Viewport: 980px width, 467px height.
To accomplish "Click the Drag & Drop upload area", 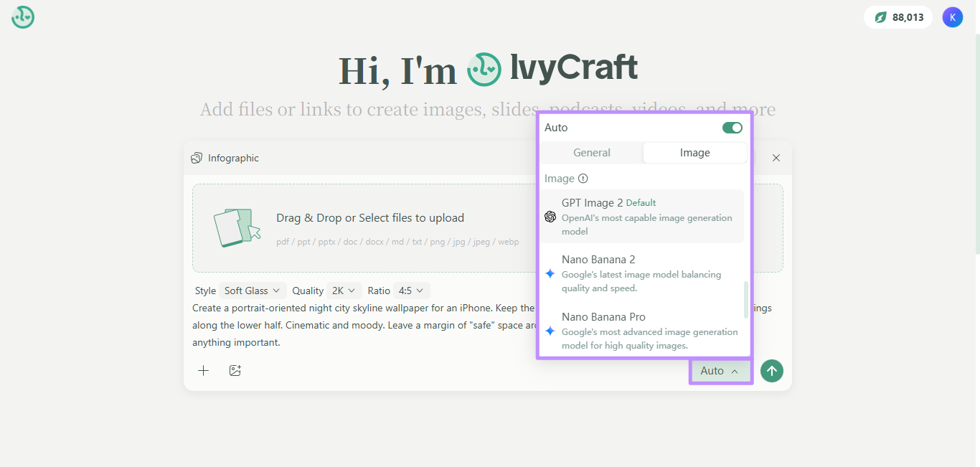I will 487,228.
